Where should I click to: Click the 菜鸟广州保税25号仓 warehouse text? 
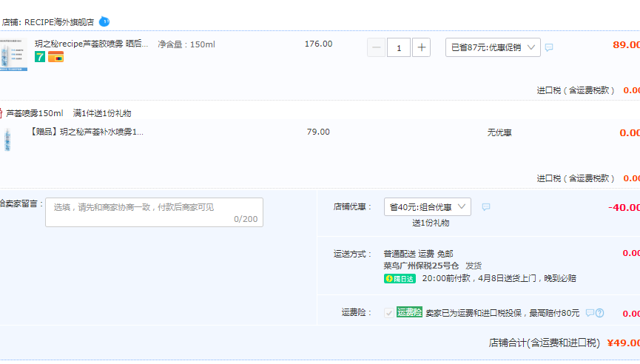(421, 266)
